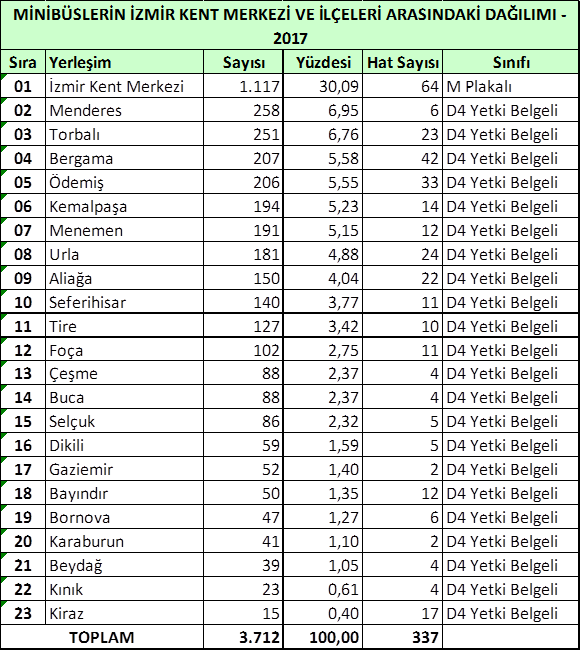
Task: Click the 'Menemen' cell
Action: tap(124, 230)
